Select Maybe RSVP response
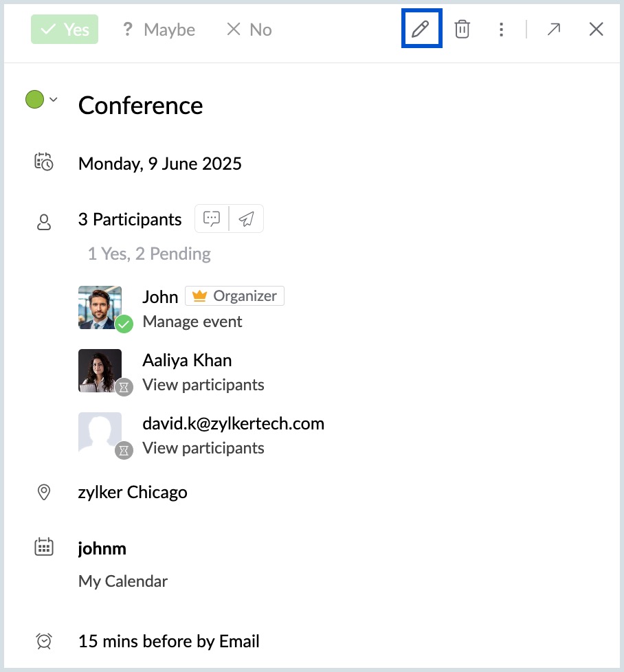The width and height of the screenshot is (624, 672). pyautogui.click(x=159, y=30)
